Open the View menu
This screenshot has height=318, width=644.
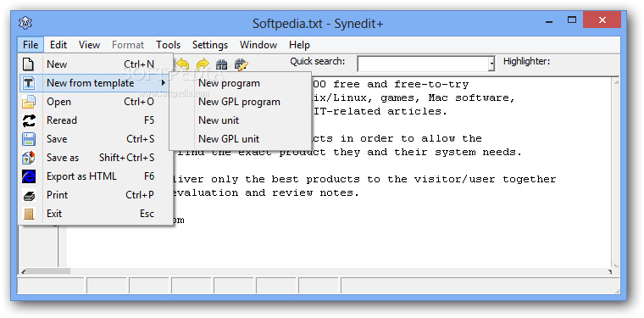(x=89, y=45)
